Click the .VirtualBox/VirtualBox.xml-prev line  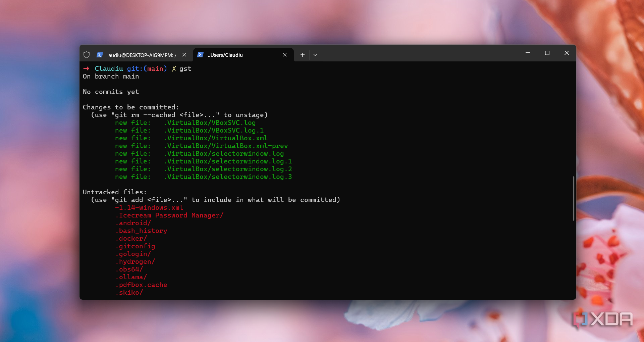(202, 146)
